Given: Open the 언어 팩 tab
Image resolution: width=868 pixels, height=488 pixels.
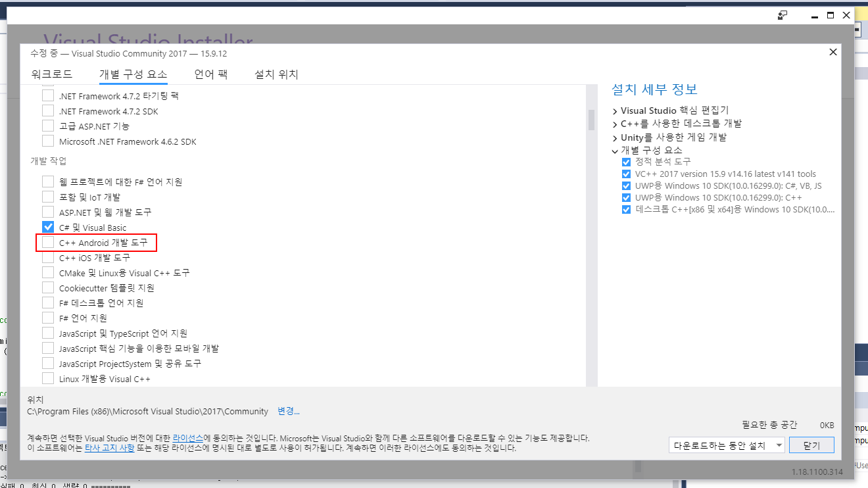Looking at the screenshot, I should tap(210, 74).
